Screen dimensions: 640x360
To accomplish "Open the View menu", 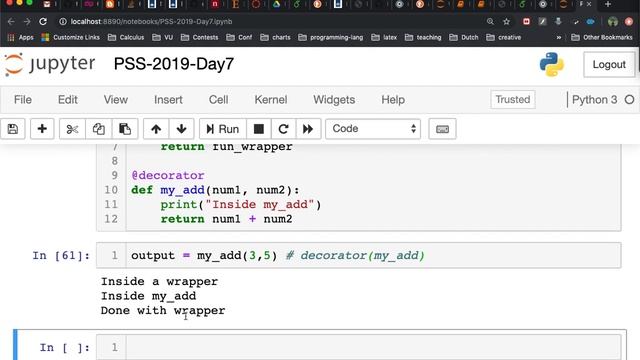I will coord(116,100).
